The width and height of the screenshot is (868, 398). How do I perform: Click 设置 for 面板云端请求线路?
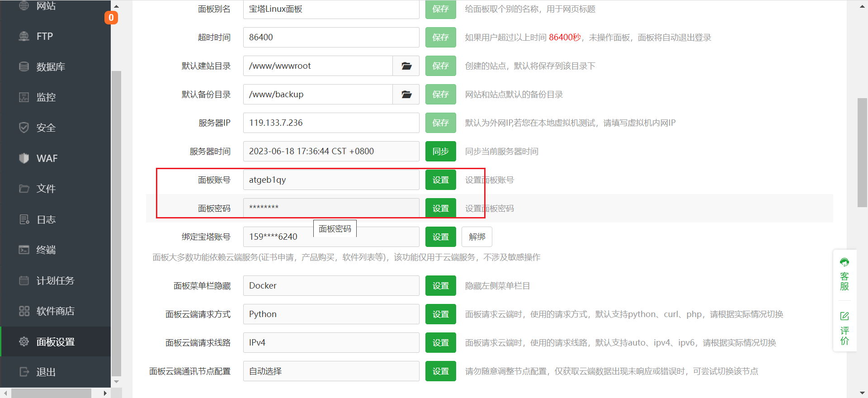tap(441, 343)
